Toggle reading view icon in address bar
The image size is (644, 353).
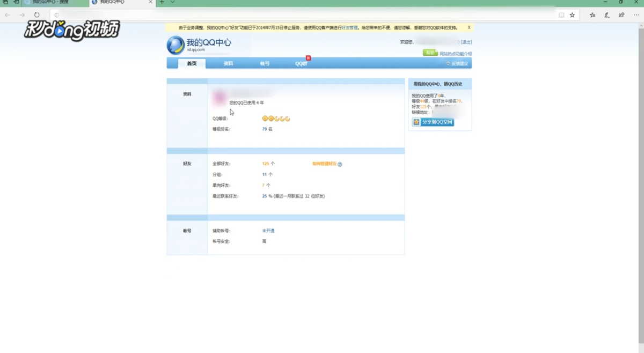point(561,15)
